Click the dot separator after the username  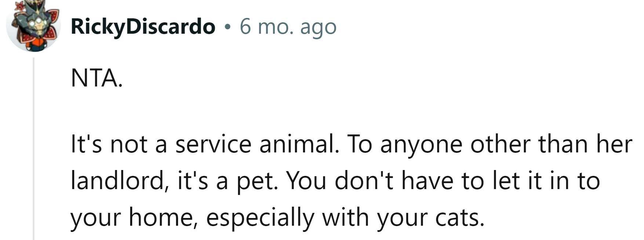tap(228, 27)
